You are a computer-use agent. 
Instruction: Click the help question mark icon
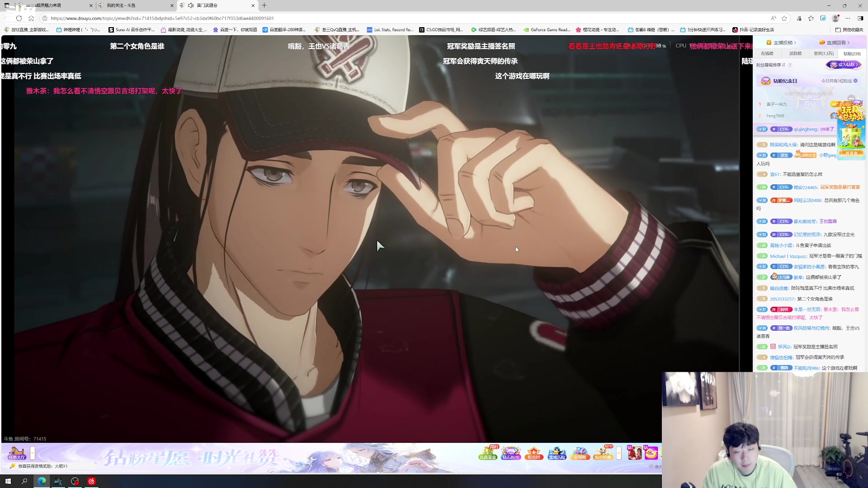point(790,65)
